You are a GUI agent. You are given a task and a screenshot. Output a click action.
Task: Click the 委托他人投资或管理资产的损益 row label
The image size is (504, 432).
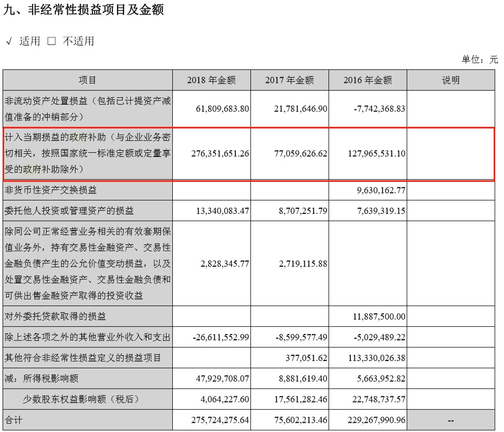point(69,210)
